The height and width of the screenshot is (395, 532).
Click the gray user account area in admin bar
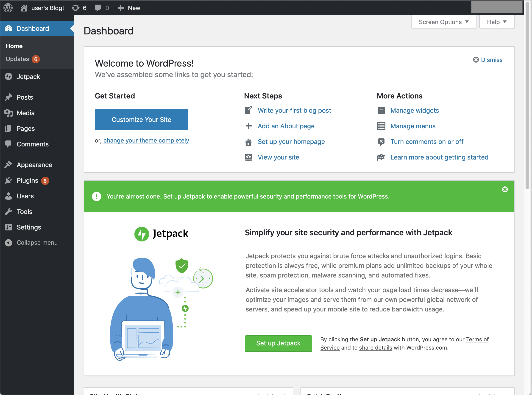click(x=497, y=7)
